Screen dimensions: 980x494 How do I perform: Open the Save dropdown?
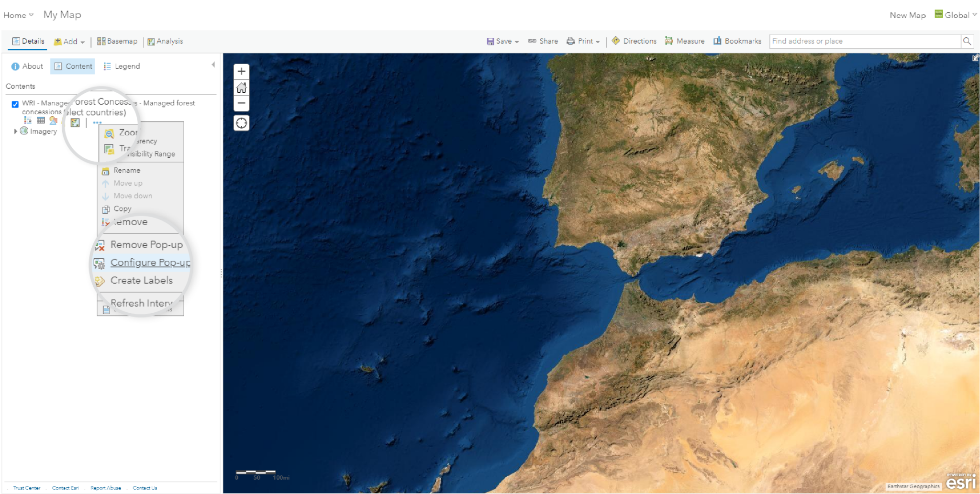coord(503,42)
